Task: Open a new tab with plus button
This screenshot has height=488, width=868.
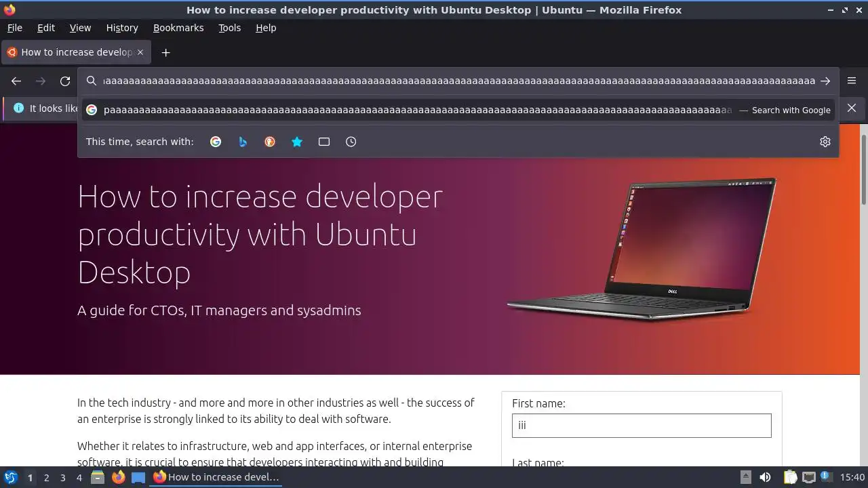Action: (x=165, y=52)
